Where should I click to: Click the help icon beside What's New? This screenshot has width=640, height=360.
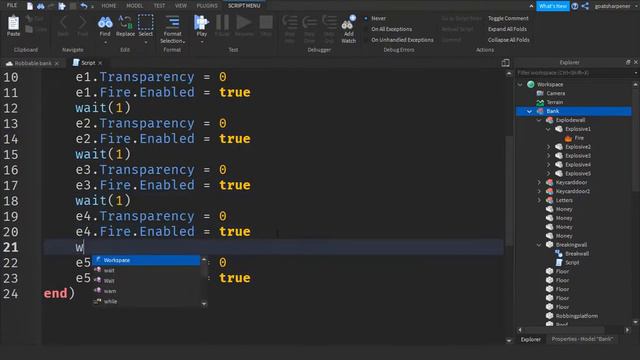coord(575,6)
